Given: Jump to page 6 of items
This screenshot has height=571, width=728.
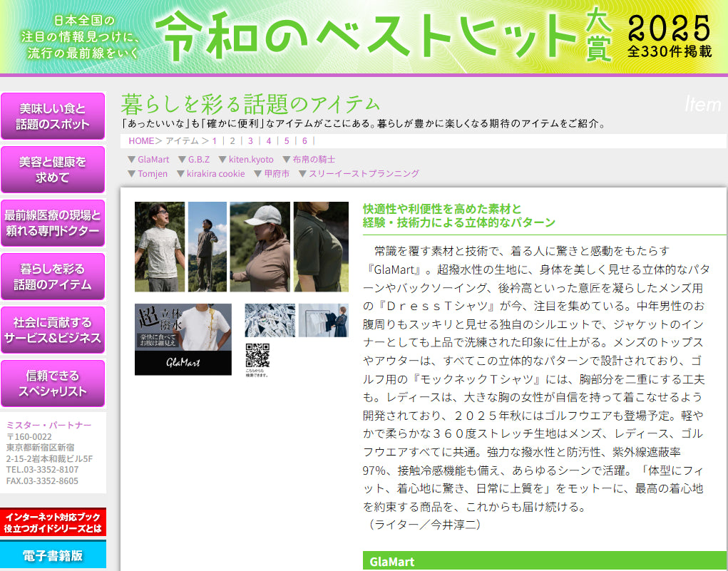Looking at the screenshot, I should 304,140.
